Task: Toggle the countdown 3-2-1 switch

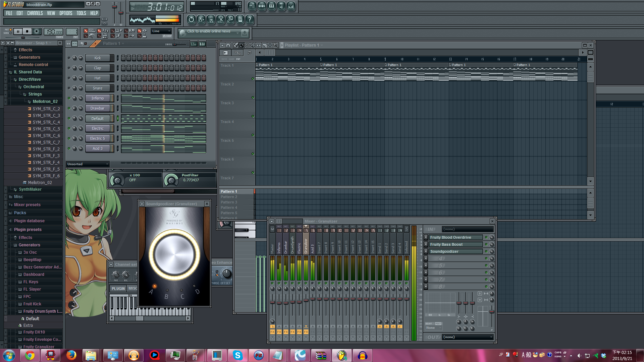Action: 99,31
